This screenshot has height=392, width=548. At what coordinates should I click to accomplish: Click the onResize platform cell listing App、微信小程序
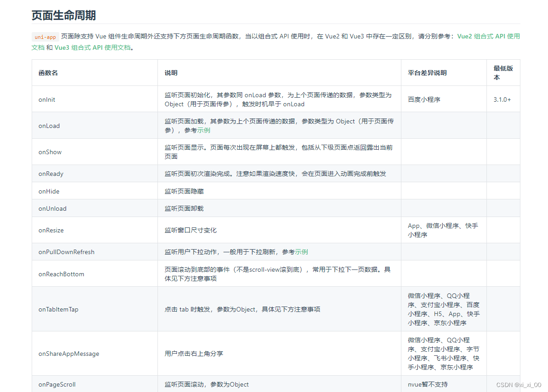(443, 230)
